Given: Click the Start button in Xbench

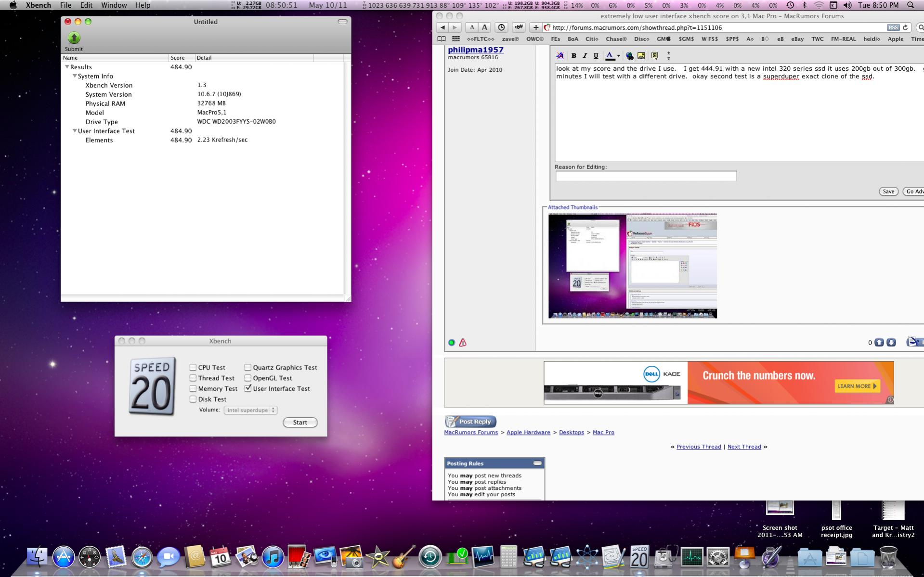Looking at the screenshot, I should point(300,423).
